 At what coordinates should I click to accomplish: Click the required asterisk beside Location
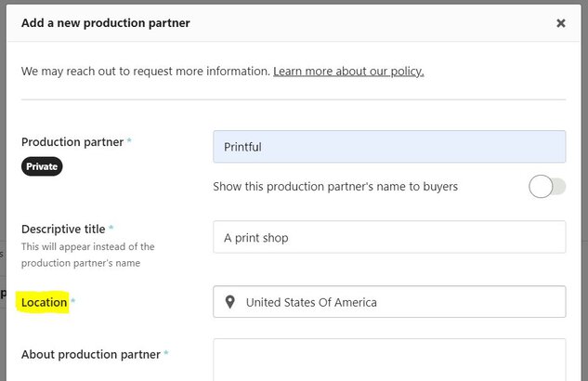[73, 300]
